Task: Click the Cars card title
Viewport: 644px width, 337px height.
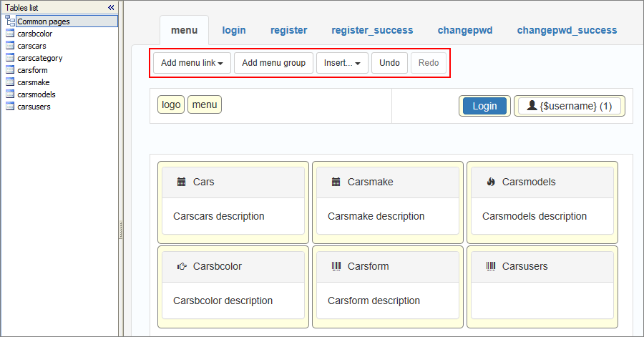Action: [x=204, y=182]
